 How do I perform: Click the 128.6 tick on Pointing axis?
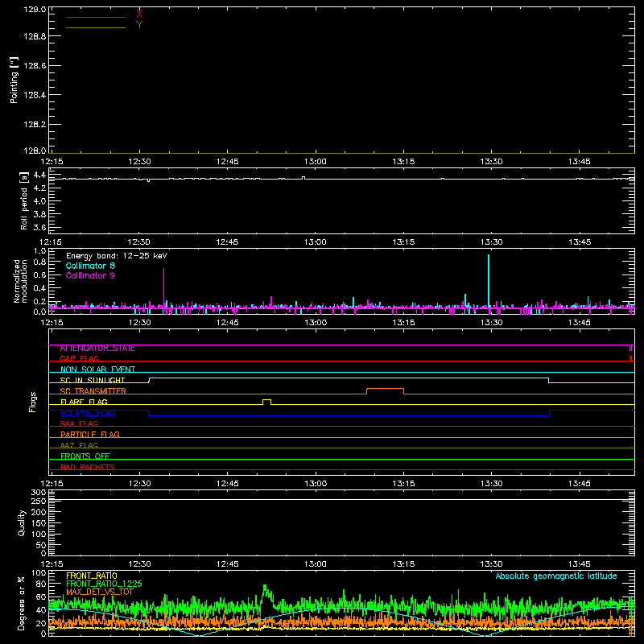point(35,65)
